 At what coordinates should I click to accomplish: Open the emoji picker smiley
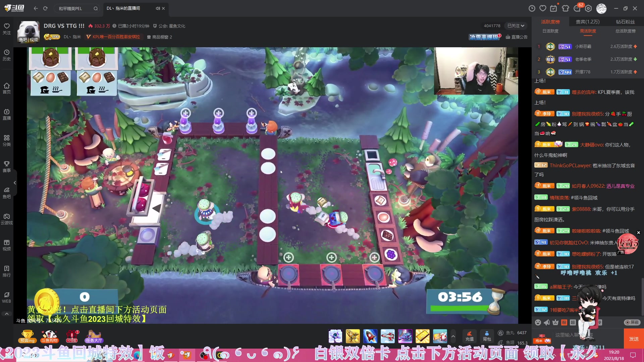tap(538, 322)
